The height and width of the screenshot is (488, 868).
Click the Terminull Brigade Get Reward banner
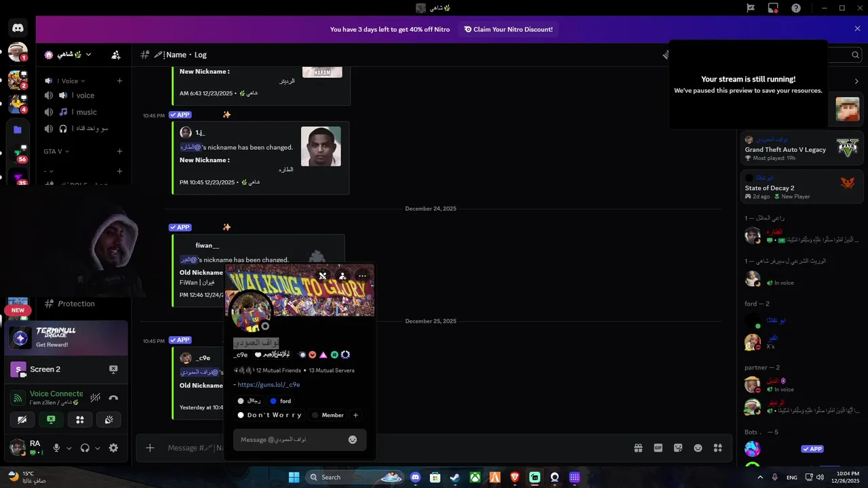(x=66, y=338)
